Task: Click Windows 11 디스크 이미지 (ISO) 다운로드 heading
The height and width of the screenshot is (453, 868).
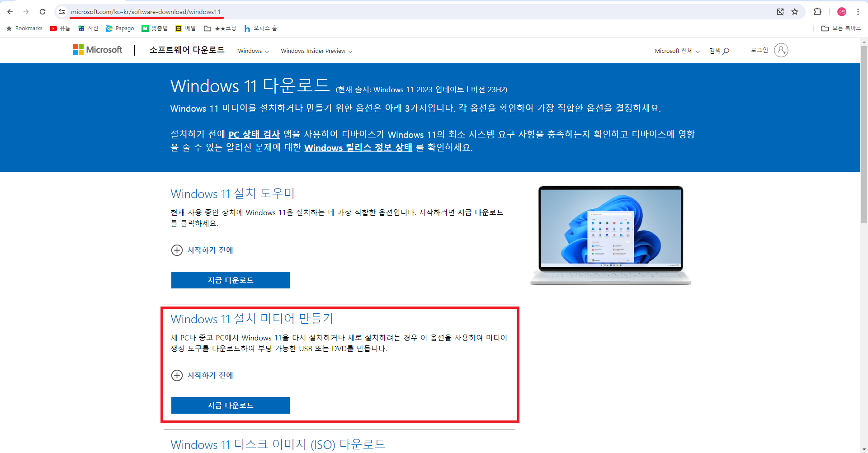Action: pos(278,444)
